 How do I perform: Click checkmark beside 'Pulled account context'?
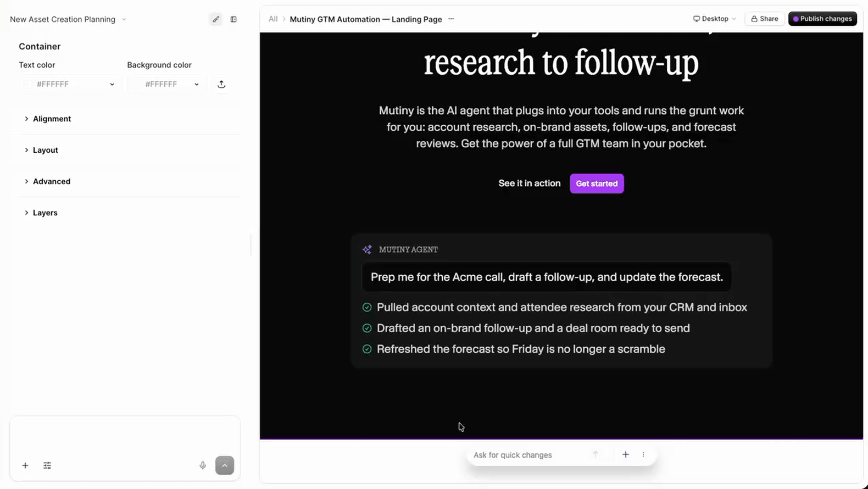367,307
